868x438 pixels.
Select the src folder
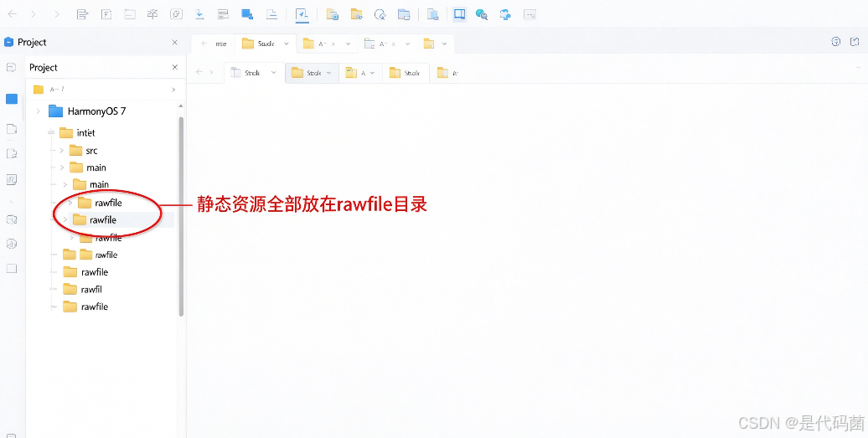(84, 151)
